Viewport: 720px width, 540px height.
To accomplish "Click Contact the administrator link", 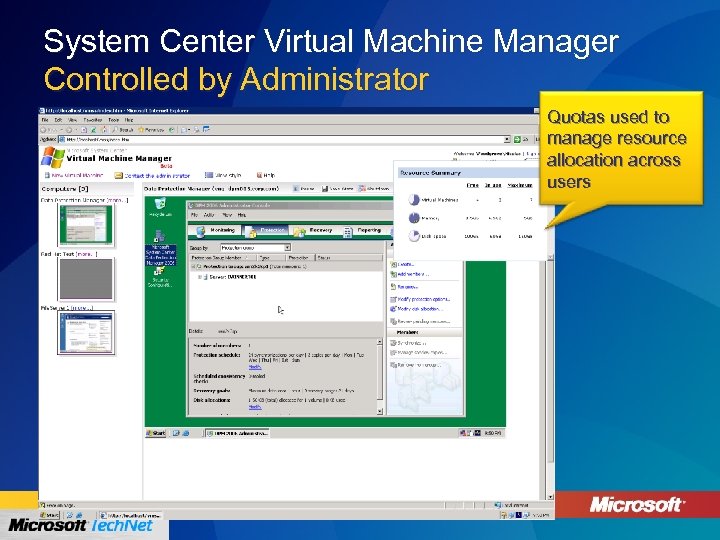I will [158, 175].
